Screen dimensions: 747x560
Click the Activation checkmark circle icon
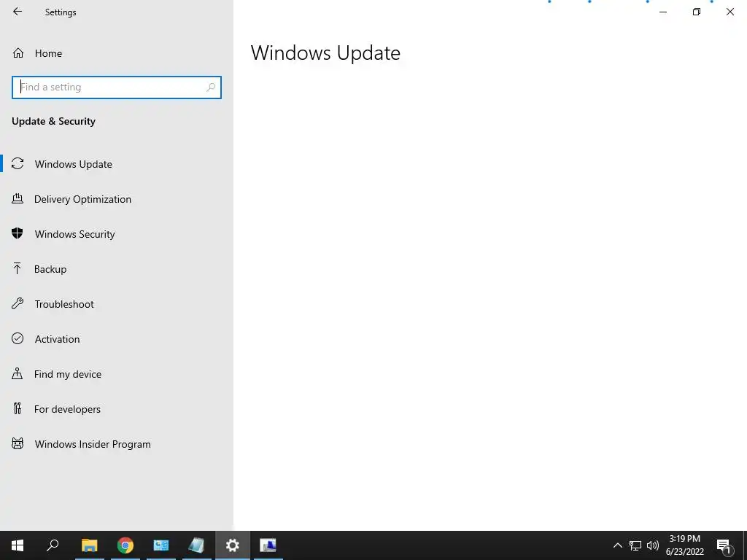tap(18, 338)
